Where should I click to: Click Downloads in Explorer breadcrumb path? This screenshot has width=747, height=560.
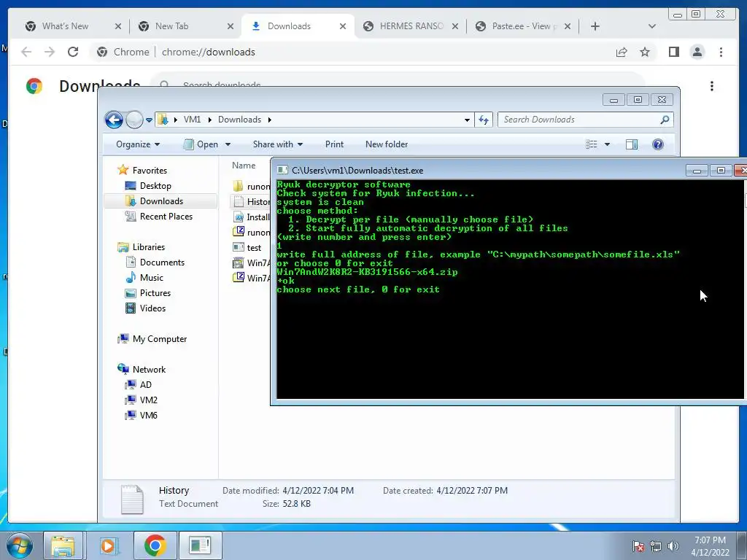tap(239, 120)
